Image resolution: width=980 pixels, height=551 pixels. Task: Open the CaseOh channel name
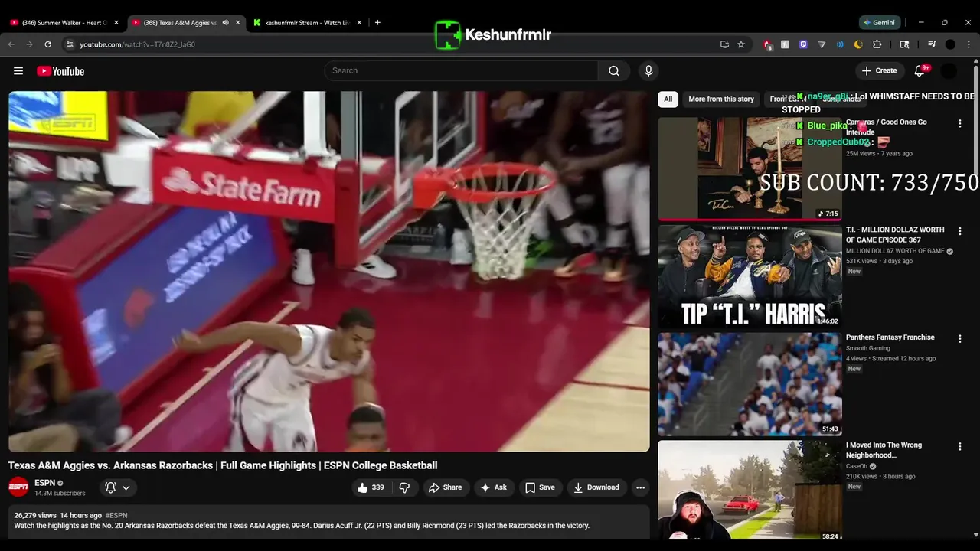(x=857, y=466)
